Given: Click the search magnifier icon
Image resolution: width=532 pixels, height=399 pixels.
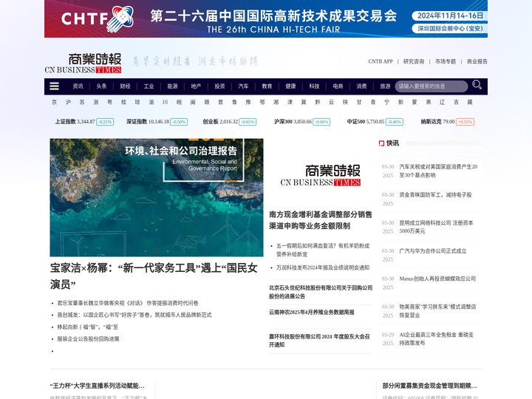Looking at the screenshot, I should point(477,85).
